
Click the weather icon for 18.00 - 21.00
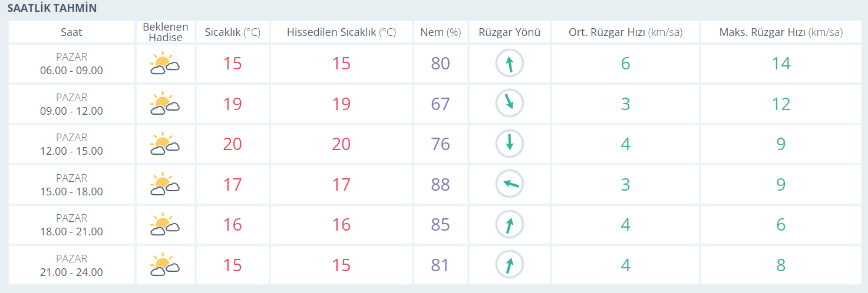165,225
